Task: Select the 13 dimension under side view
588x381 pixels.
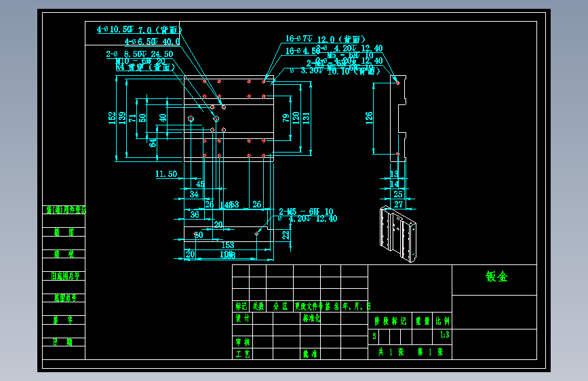Action: click(x=394, y=174)
